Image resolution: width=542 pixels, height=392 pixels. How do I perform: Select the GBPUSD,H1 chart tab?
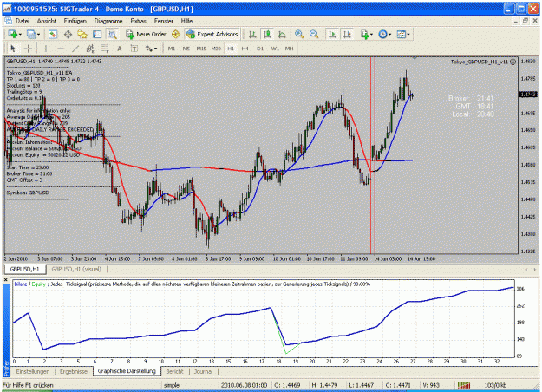click(x=24, y=269)
